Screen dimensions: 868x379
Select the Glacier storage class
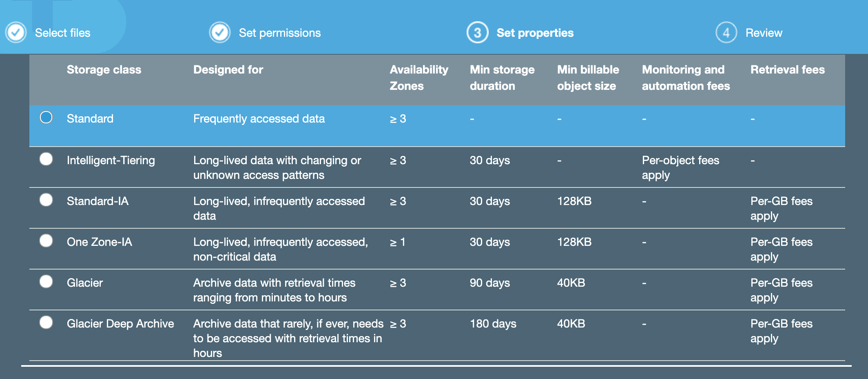[46, 282]
